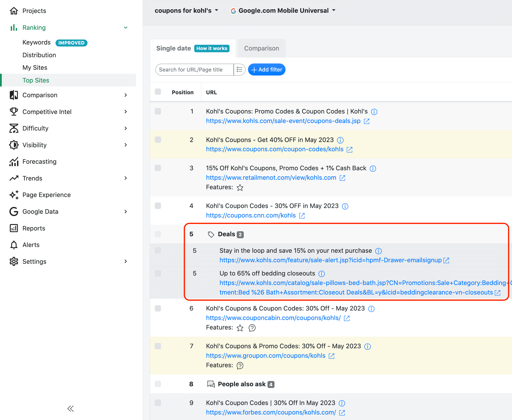This screenshot has height=420, width=512.
Task: Click external link icon for retailmenot.com URL
Action: [x=342, y=178]
